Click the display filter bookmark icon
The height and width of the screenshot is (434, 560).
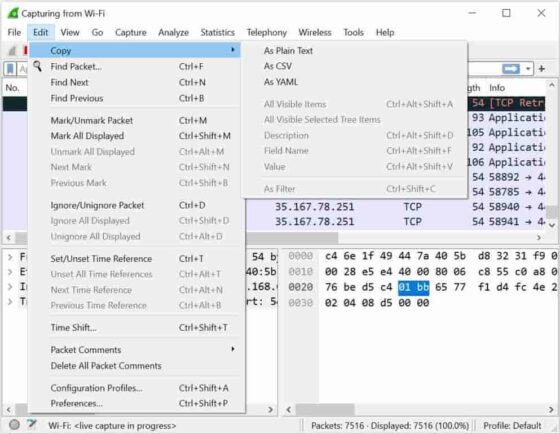[x=10, y=68]
